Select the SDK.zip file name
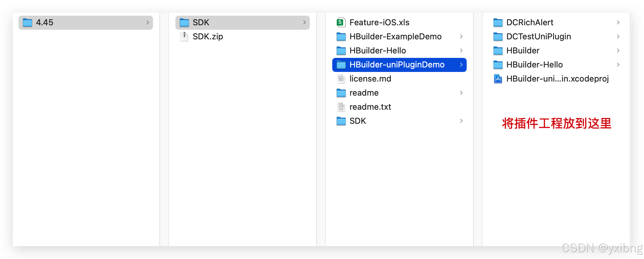 pos(208,36)
